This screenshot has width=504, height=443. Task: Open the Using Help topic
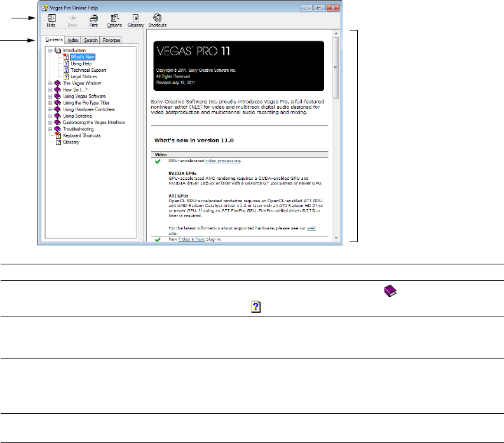point(81,64)
